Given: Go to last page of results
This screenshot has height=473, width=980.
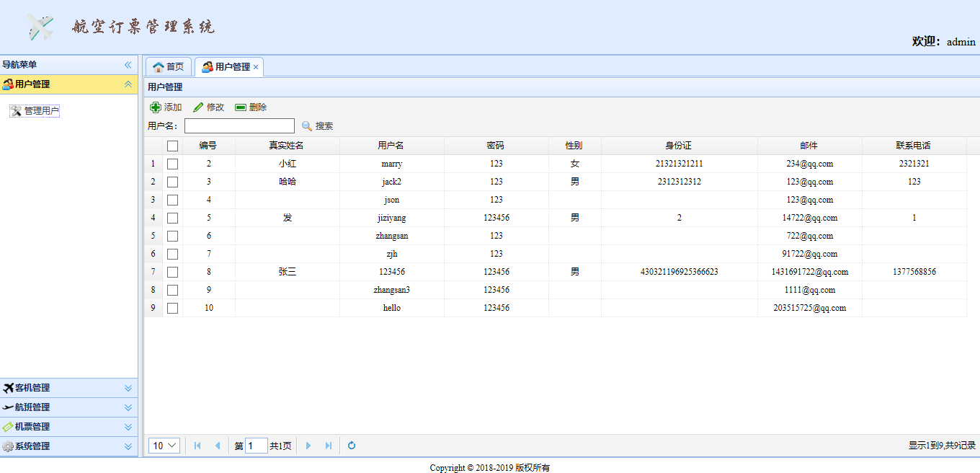Looking at the screenshot, I should [x=329, y=446].
